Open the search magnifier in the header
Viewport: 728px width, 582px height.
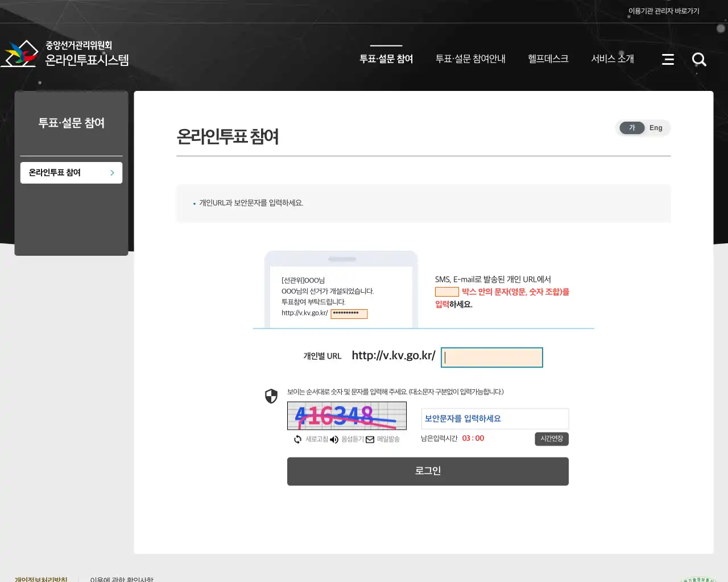[x=699, y=59]
